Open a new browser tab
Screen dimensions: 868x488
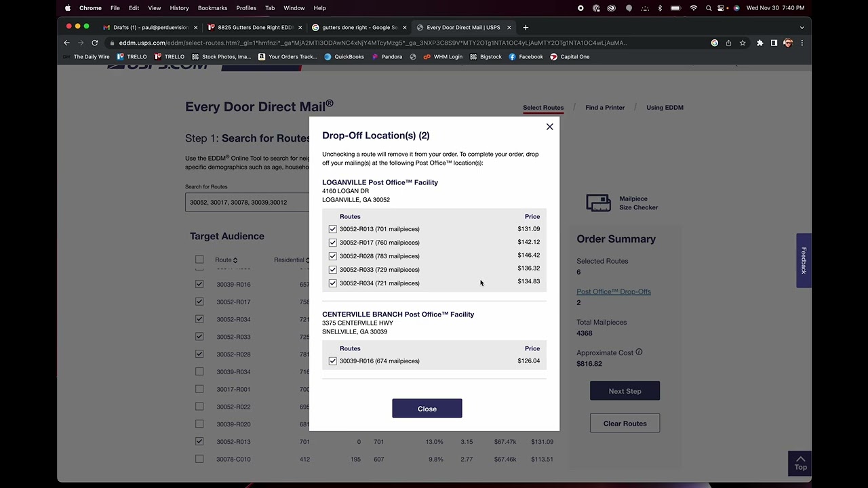tap(526, 28)
